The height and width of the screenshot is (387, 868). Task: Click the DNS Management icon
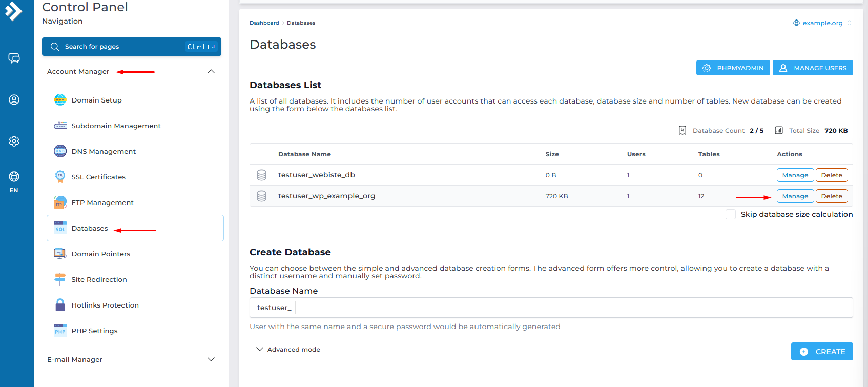pos(60,151)
